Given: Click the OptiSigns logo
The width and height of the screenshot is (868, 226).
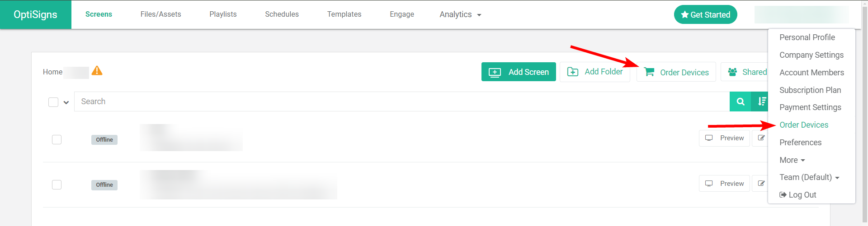Looking at the screenshot, I should [x=36, y=14].
